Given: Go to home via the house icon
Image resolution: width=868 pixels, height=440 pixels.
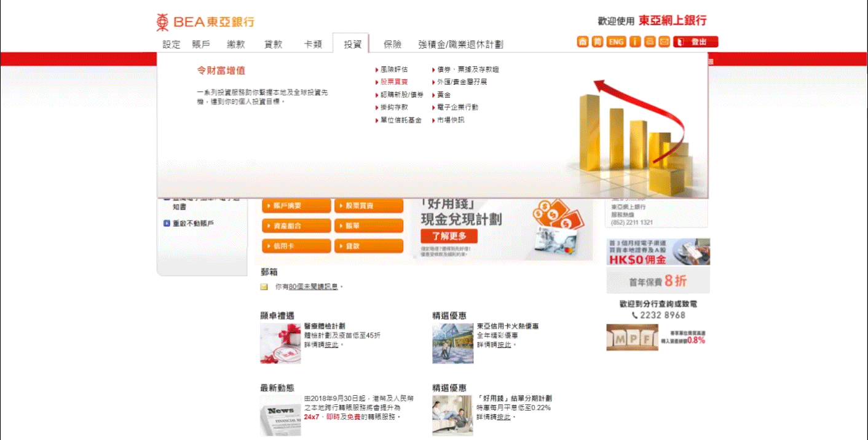Looking at the screenshot, I should [x=583, y=42].
